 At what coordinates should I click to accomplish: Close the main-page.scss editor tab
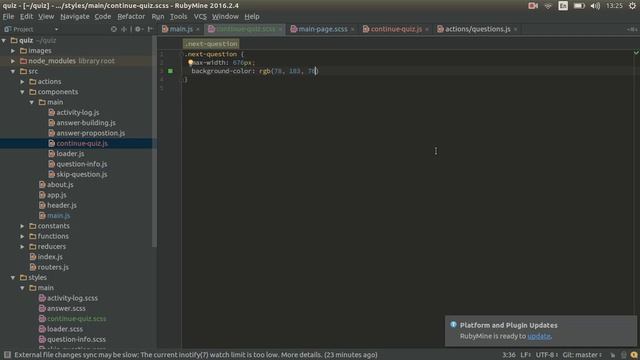[352, 29]
